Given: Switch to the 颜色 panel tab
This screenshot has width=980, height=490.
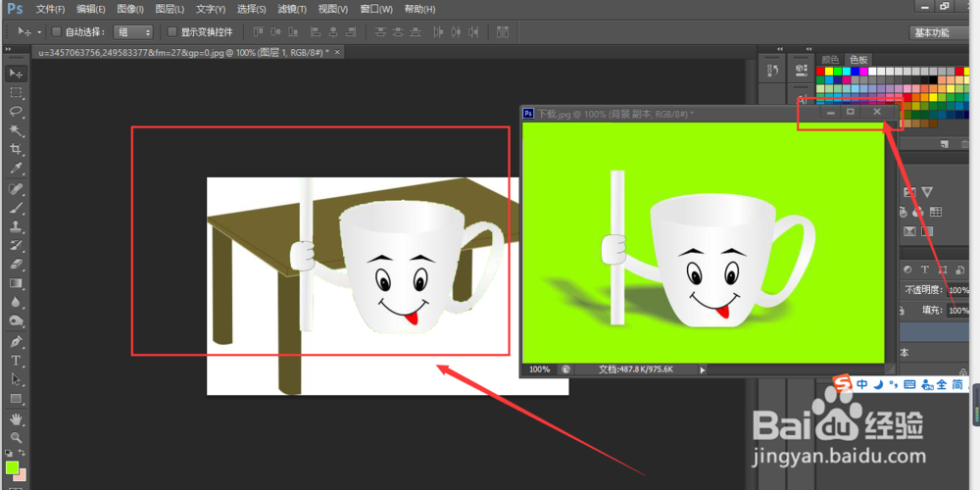Looking at the screenshot, I should pos(830,60).
